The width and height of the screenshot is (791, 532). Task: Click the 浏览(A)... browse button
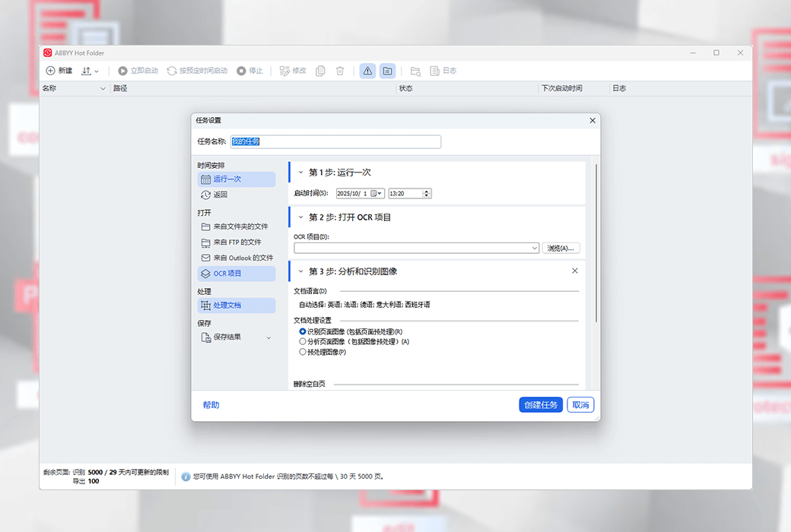tap(562, 249)
